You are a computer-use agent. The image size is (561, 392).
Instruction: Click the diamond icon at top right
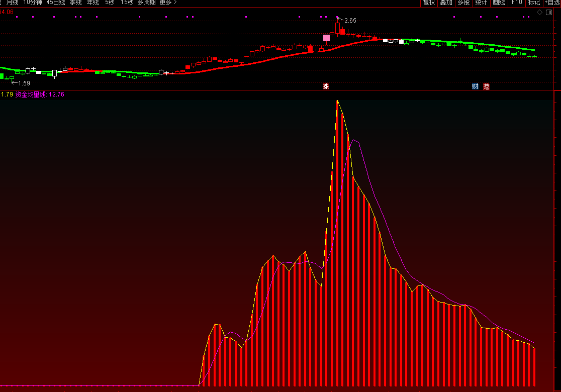click(539, 13)
